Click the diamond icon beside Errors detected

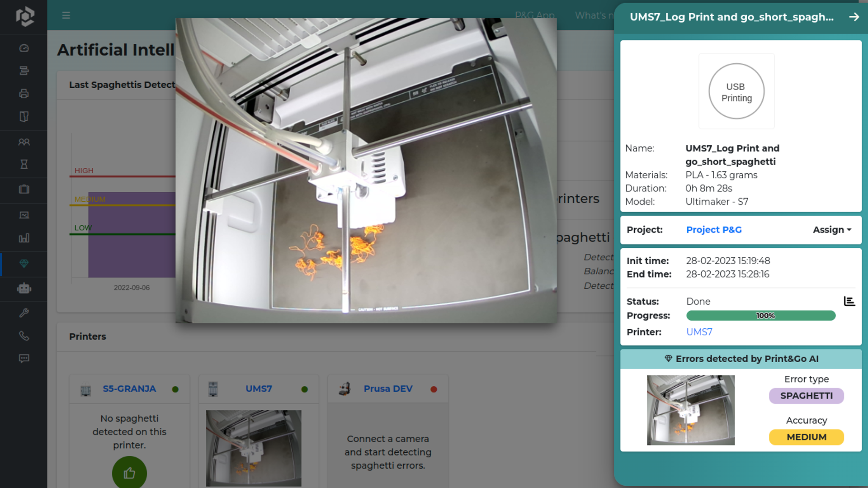pos(668,359)
